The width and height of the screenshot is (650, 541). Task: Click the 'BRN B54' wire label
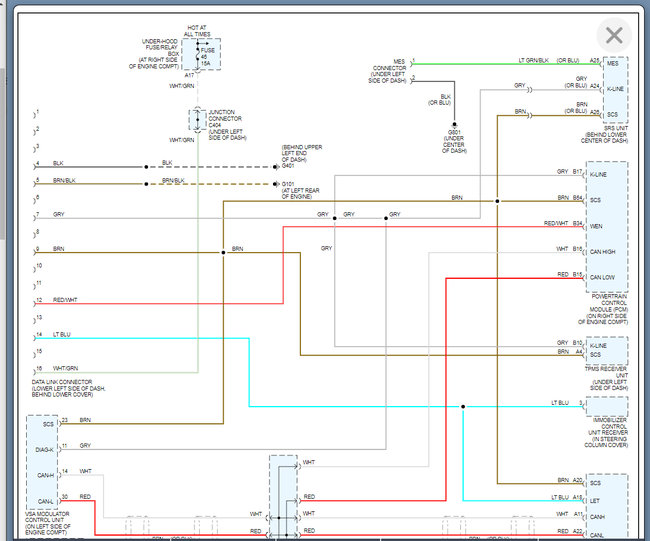coord(570,198)
